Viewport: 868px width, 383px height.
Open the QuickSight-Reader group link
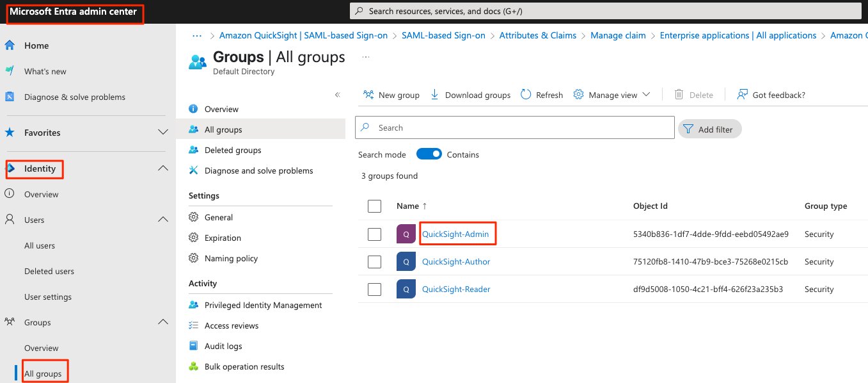(x=456, y=289)
